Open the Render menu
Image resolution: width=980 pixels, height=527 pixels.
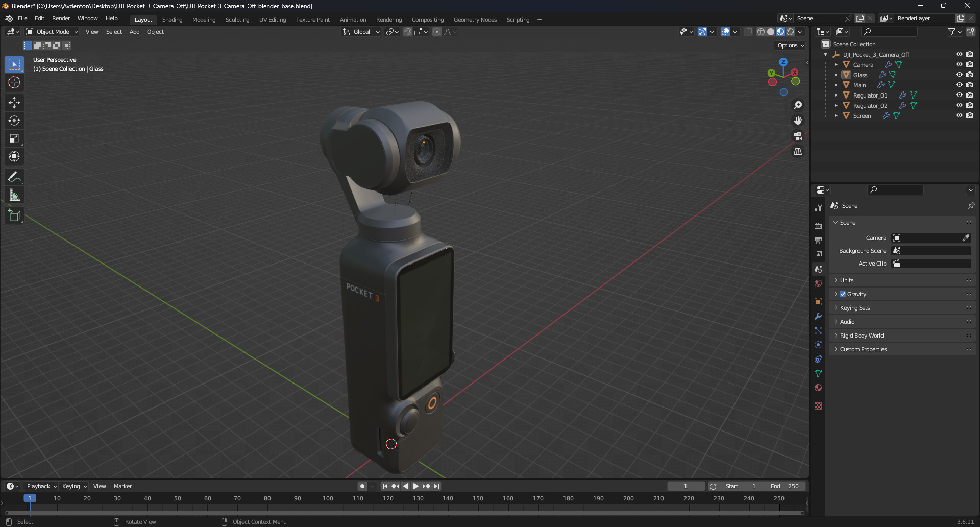[x=61, y=18]
